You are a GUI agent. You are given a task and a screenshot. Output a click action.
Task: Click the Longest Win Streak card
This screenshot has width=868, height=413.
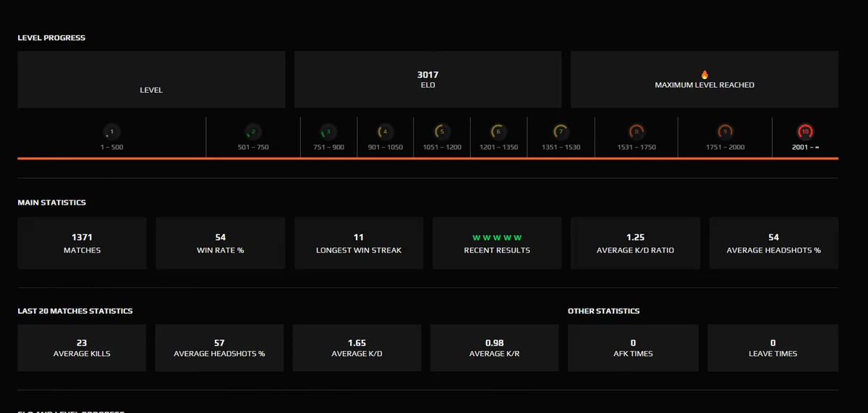coord(359,243)
